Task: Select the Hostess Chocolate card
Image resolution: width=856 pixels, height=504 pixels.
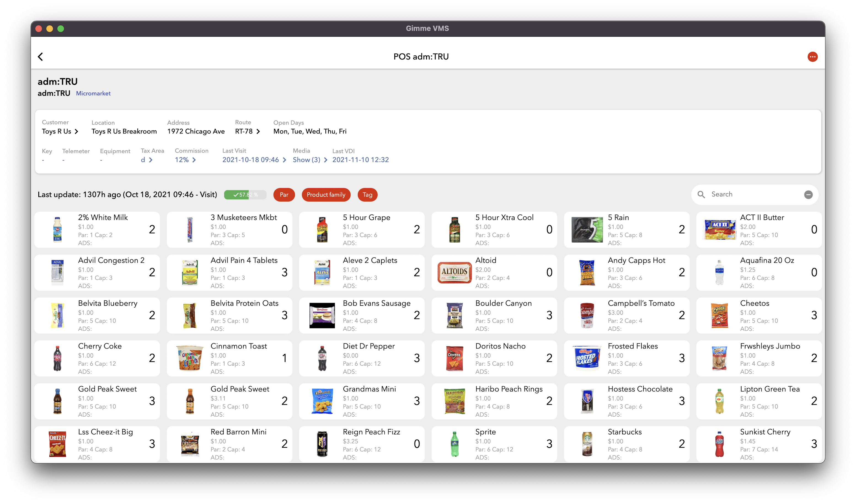Action: tap(627, 401)
